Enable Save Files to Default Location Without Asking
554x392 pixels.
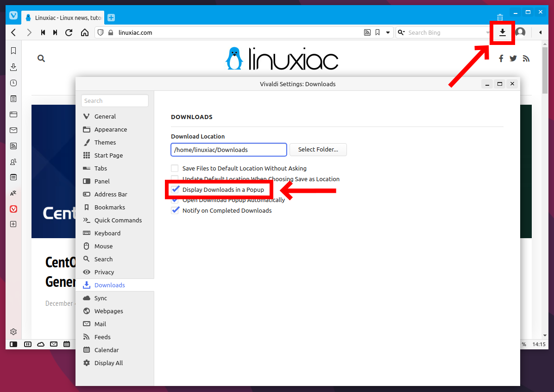tap(175, 168)
